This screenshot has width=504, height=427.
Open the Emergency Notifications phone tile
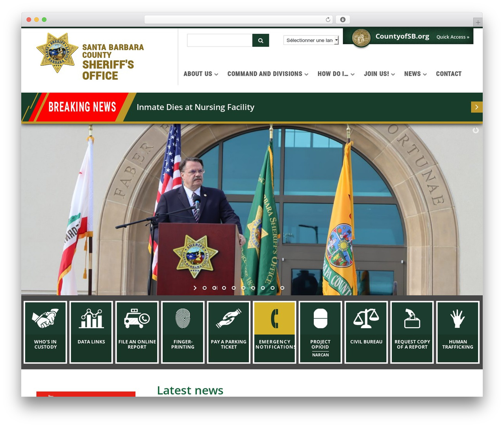pyautogui.click(x=274, y=332)
